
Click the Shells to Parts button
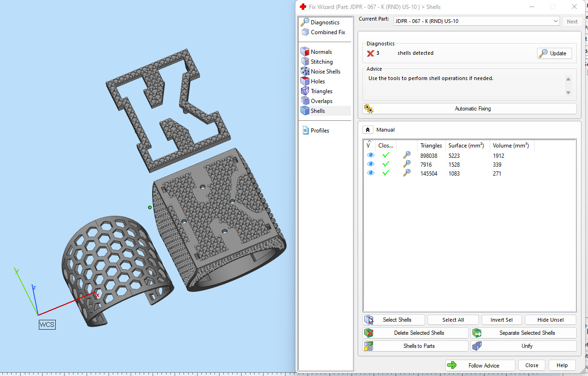pos(416,346)
